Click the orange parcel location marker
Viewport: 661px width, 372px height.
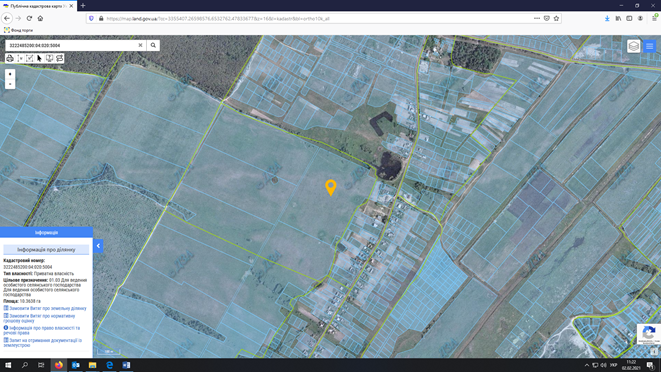pos(331,187)
